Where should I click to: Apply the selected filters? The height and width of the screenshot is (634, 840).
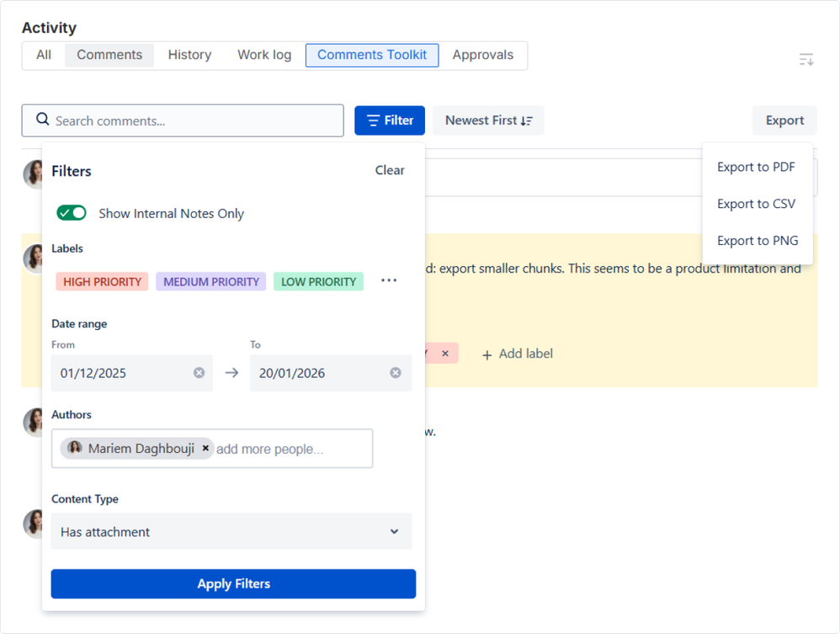(234, 583)
